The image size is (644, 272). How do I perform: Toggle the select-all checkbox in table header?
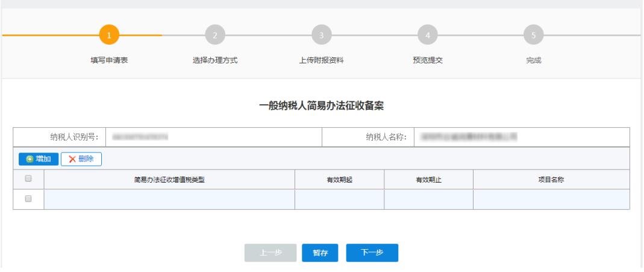pyautogui.click(x=28, y=179)
